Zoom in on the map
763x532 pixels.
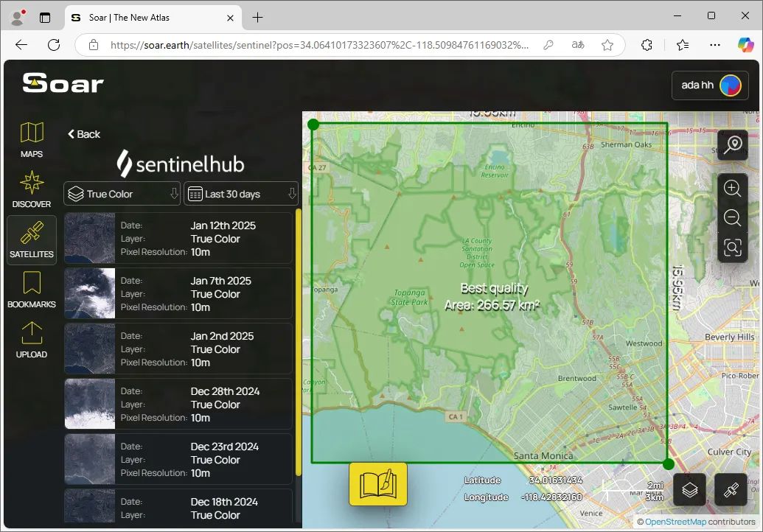(732, 188)
